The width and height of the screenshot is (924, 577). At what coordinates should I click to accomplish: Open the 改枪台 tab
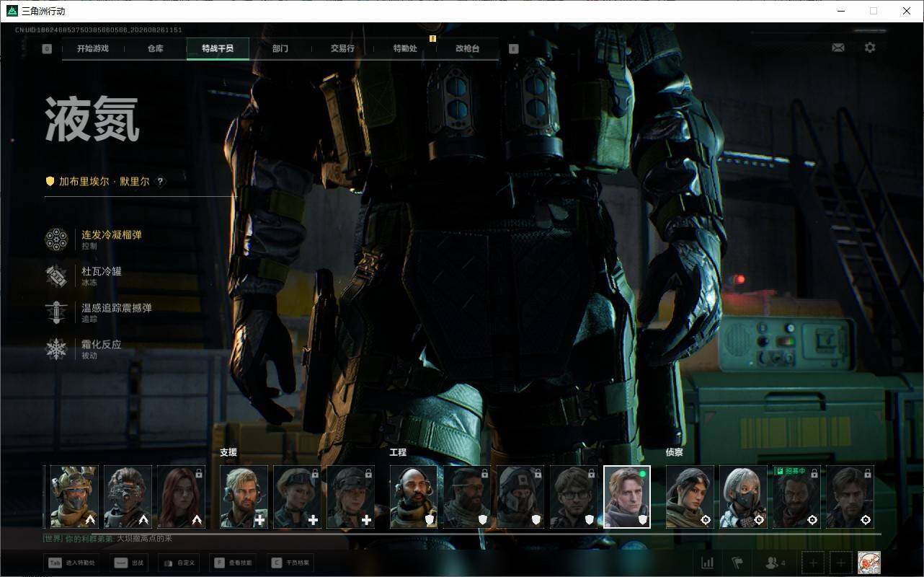pos(467,49)
